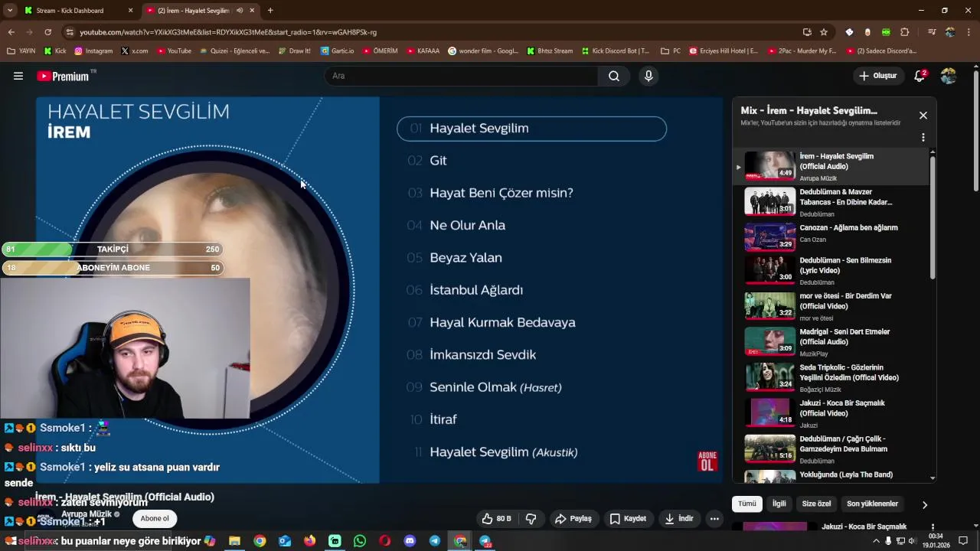Select the Tümü filter chip

(746, 504)
